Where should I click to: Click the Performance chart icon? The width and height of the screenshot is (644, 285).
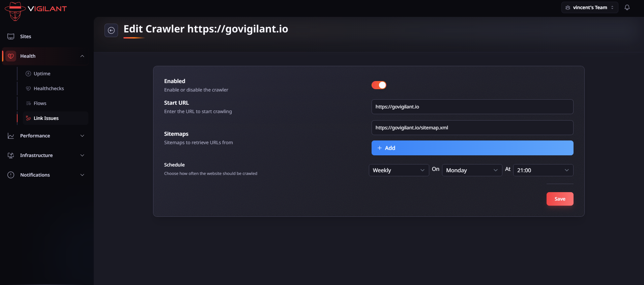pyautogui.click(x=11, y=136)
